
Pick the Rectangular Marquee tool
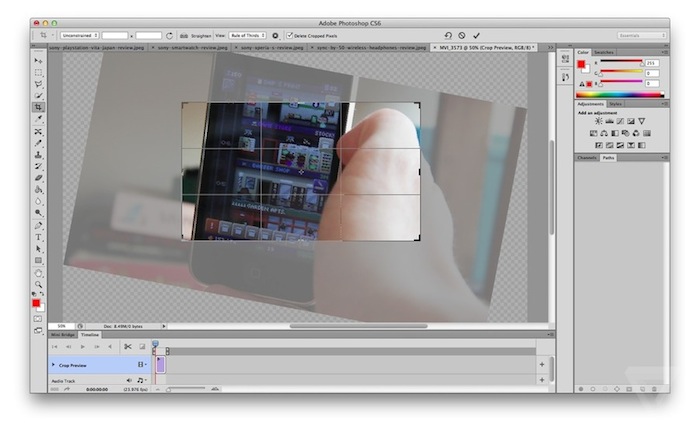(38, 73)
